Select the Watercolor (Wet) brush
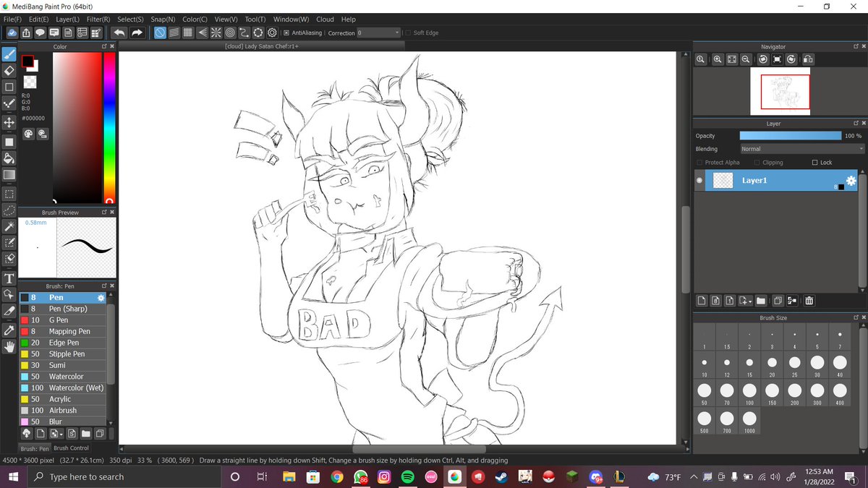 coord(63,388)
